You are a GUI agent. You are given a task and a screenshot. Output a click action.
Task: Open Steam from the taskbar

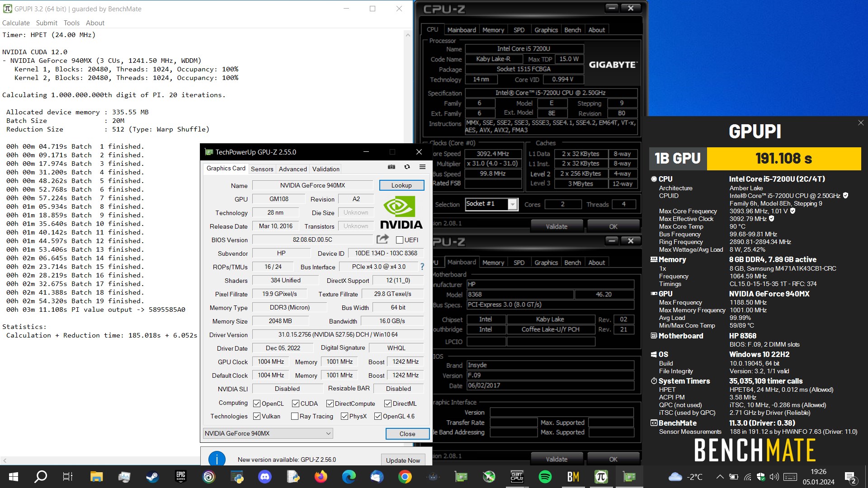(x=152, y=477)
